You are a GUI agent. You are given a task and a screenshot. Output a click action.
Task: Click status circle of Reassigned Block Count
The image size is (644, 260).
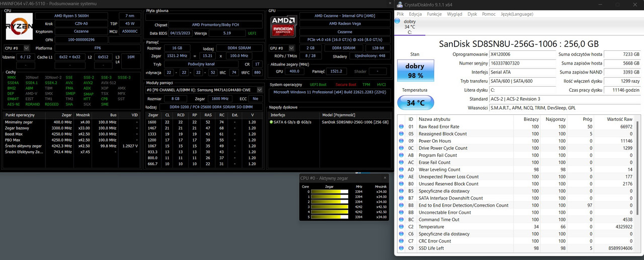point(401,134)
